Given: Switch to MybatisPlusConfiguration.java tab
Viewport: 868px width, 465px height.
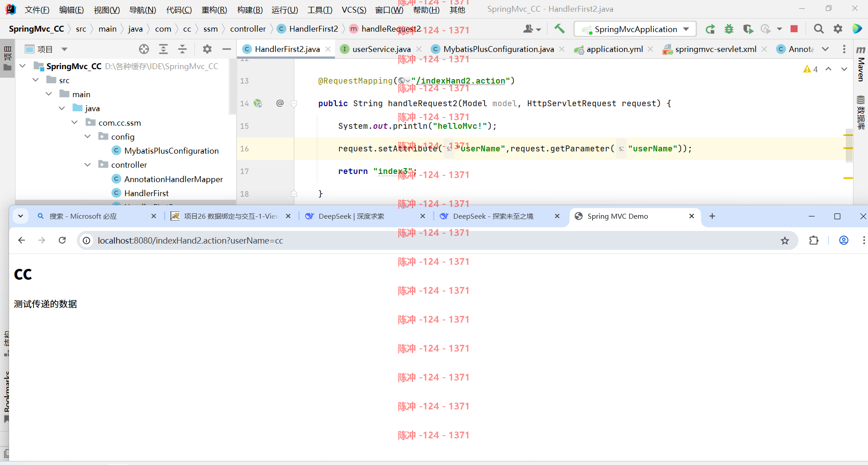Looking at the screenshot, I should (x=498, y=49).
